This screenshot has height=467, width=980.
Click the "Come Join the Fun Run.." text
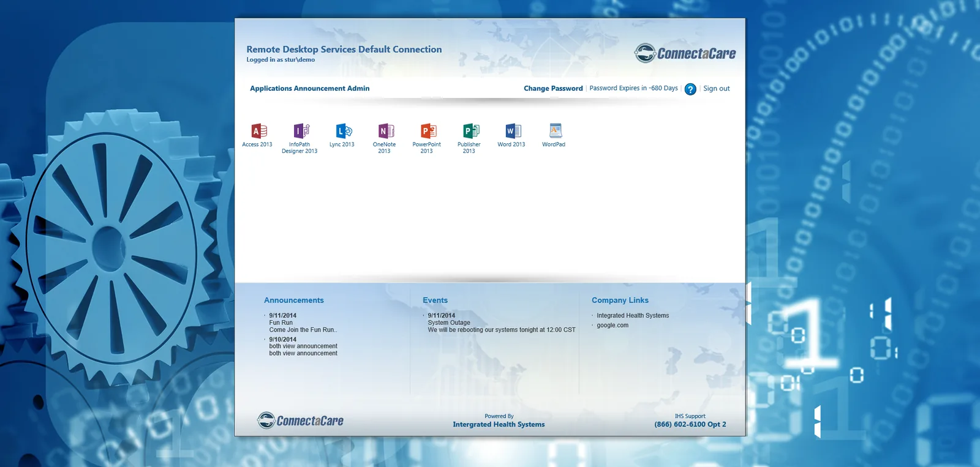[x=303, y=330]
